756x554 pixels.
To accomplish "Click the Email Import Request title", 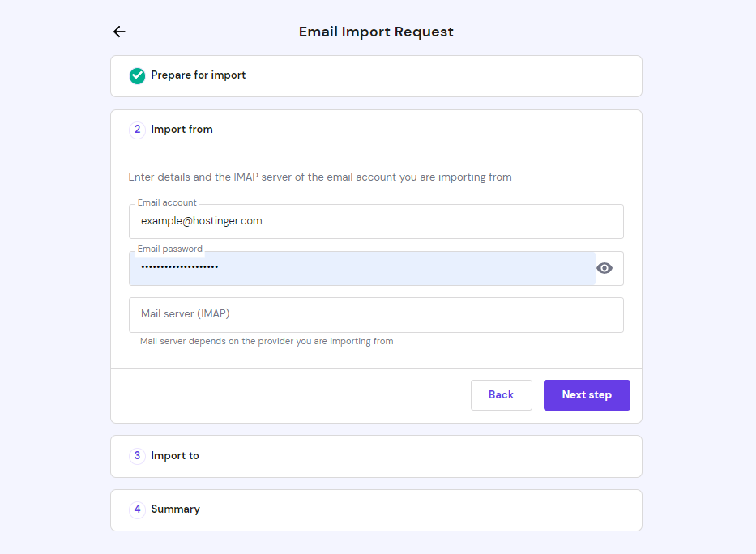I will coord(376,32).
